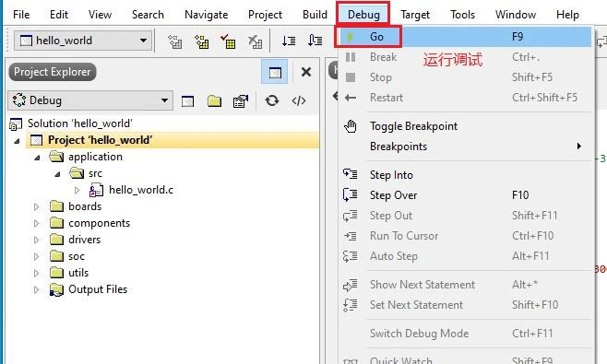Screen dimensions: 607x364
Task: Close the Project Explorer panel
Action: [306, 72]
